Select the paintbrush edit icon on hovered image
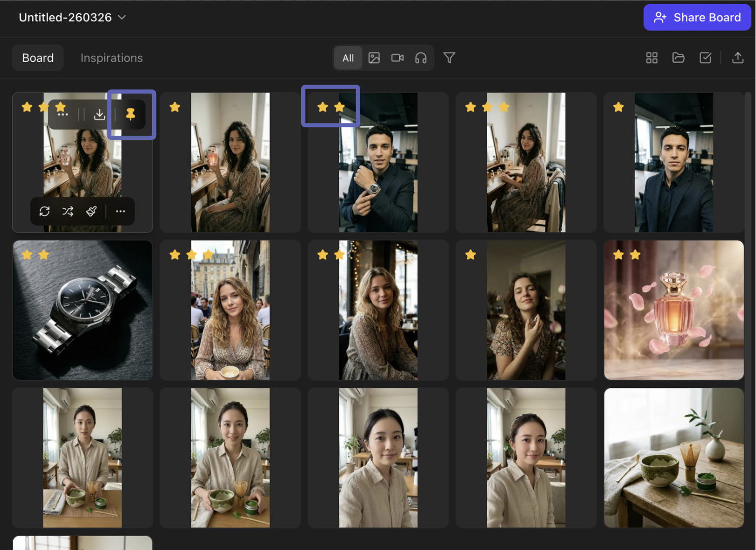This screenshot has width=756, height=550. (x=92, y=211)
